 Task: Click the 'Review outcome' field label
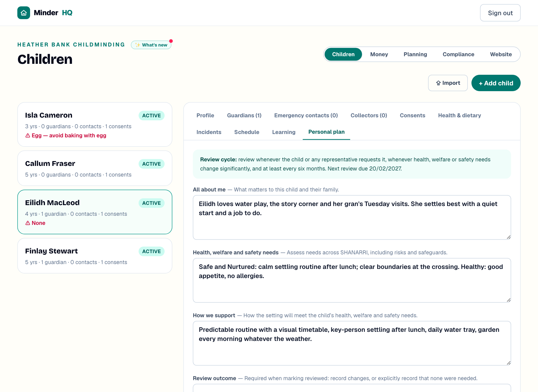[x=214, y=378]
